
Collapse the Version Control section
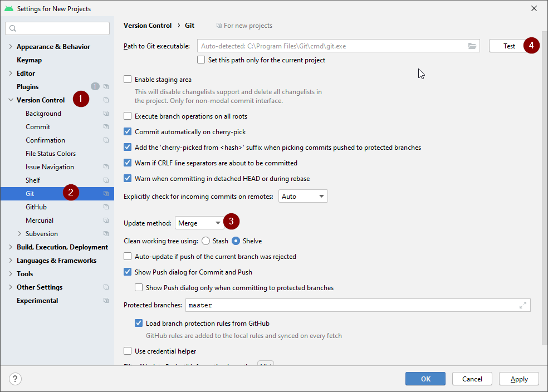(x=11, y=100)
